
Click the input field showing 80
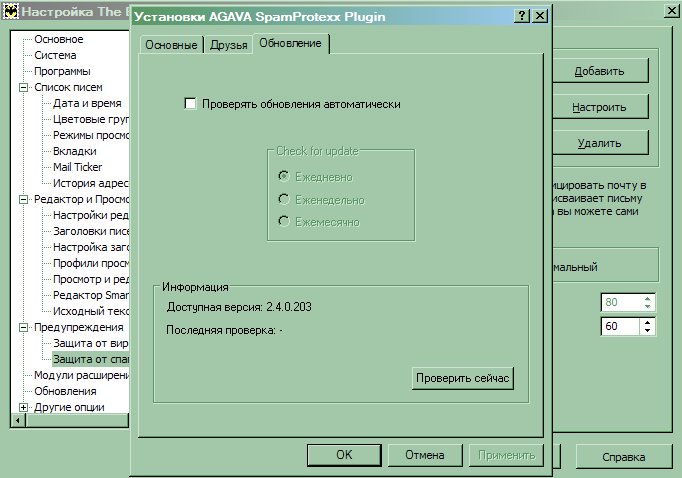tap(621, 302)
